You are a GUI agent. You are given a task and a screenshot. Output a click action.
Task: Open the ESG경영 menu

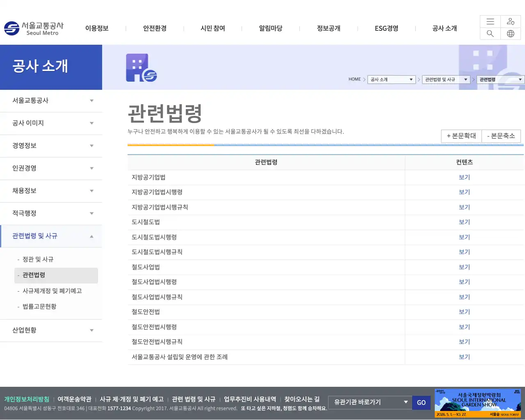click(386, 28)
